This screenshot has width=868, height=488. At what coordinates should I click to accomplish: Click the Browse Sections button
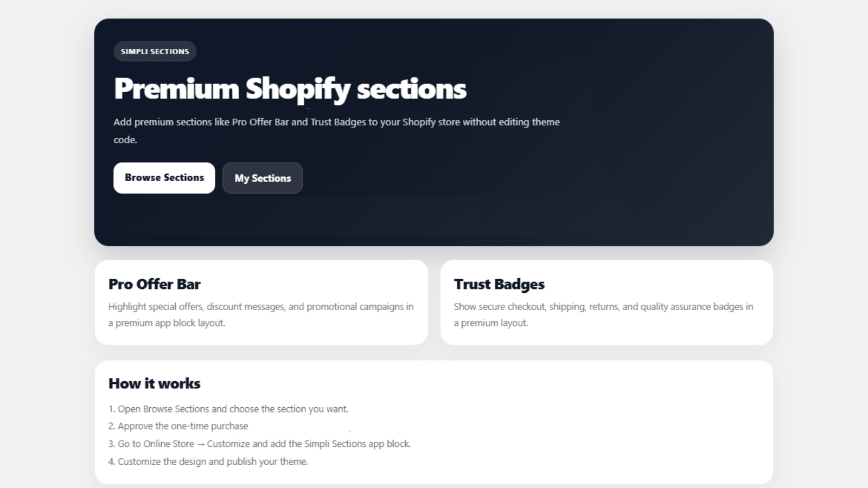coord(164,177)
